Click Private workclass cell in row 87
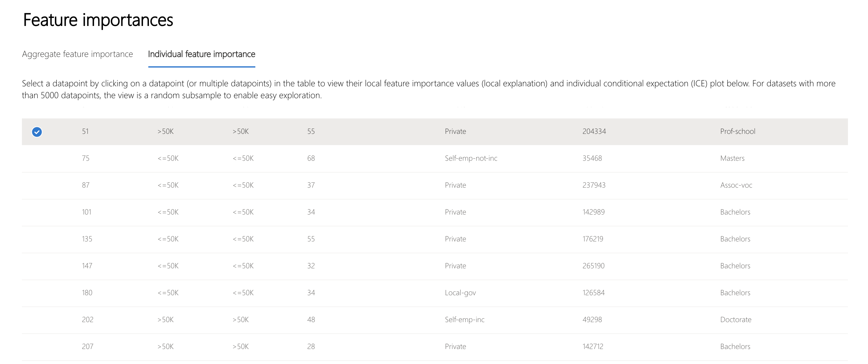Viewport: 868px width, 364px height. point(455,185)
